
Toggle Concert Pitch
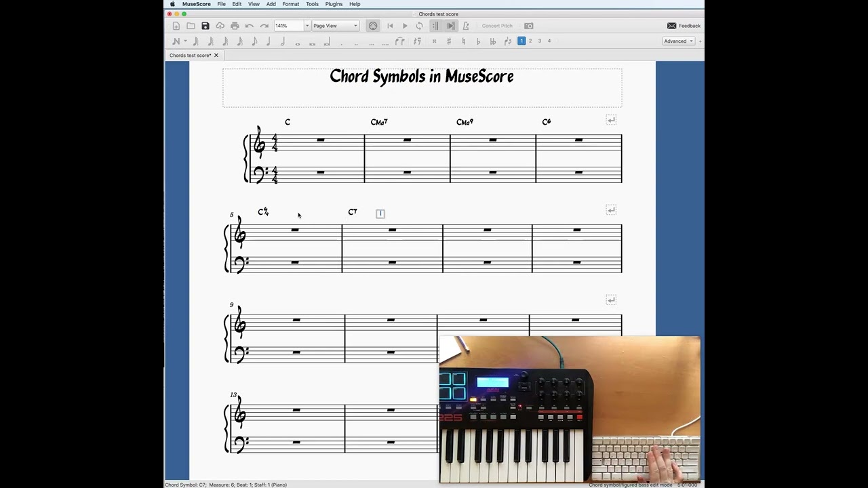(x=497, y=26)
